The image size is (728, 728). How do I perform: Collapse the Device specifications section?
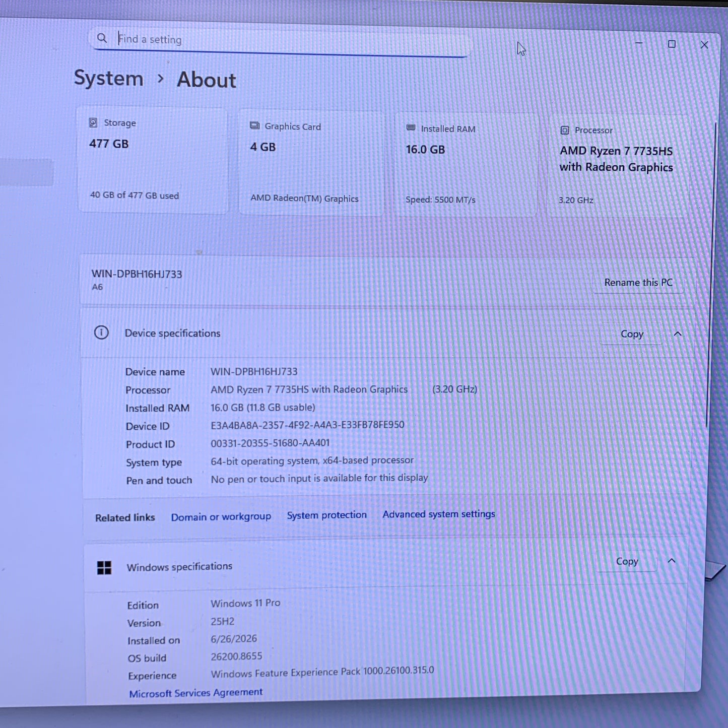click(678, 334)
